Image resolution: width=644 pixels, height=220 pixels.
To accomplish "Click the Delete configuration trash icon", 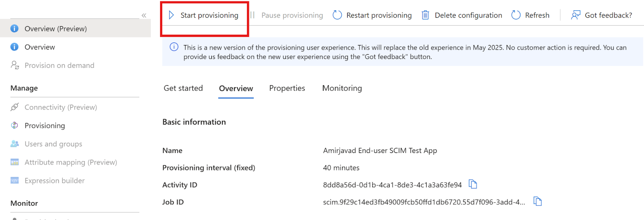I will pos(425,15).
